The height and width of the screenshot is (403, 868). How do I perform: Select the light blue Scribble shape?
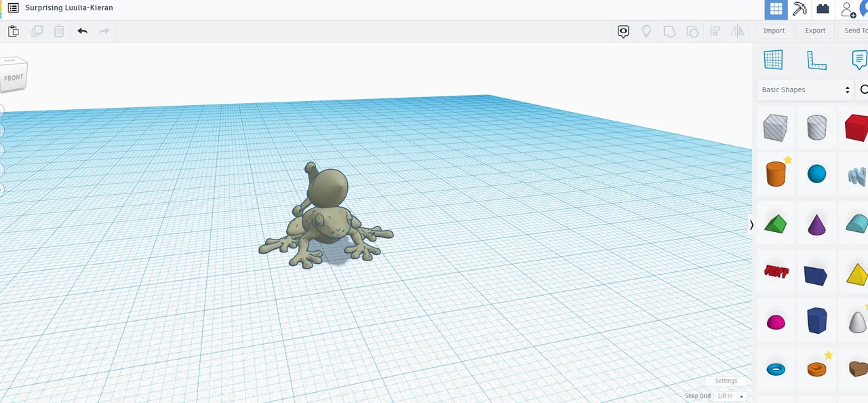[x=857, y=176]
